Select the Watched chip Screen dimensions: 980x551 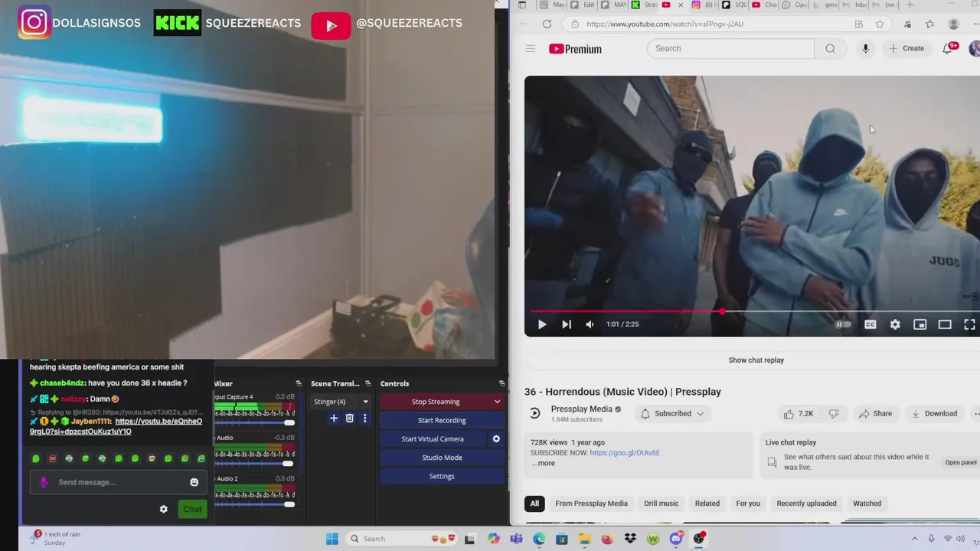(x=867, y=504)
